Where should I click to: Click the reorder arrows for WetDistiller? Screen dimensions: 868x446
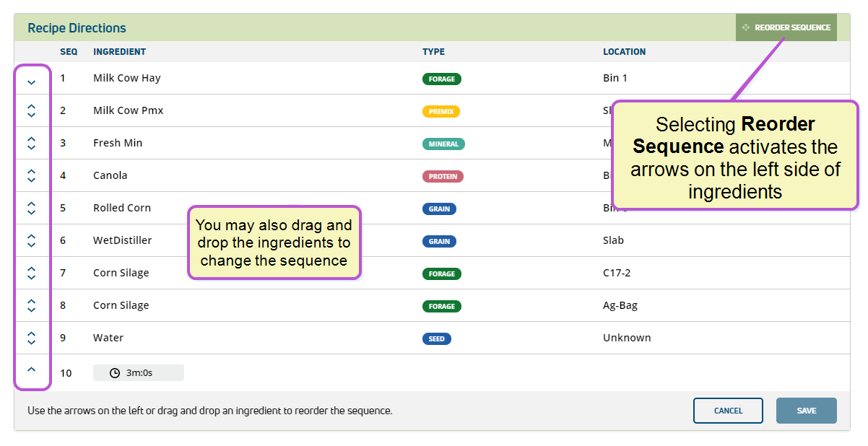pos(31,240)
